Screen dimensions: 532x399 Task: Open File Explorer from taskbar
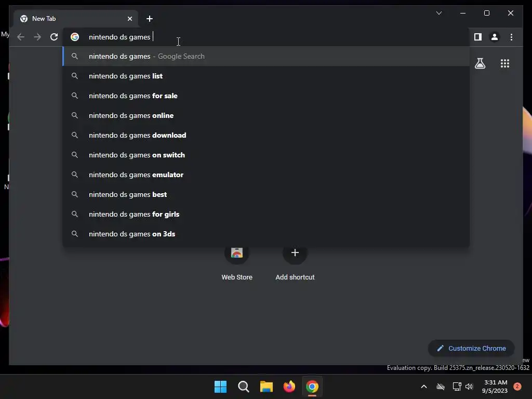click(x=267, y=387)
